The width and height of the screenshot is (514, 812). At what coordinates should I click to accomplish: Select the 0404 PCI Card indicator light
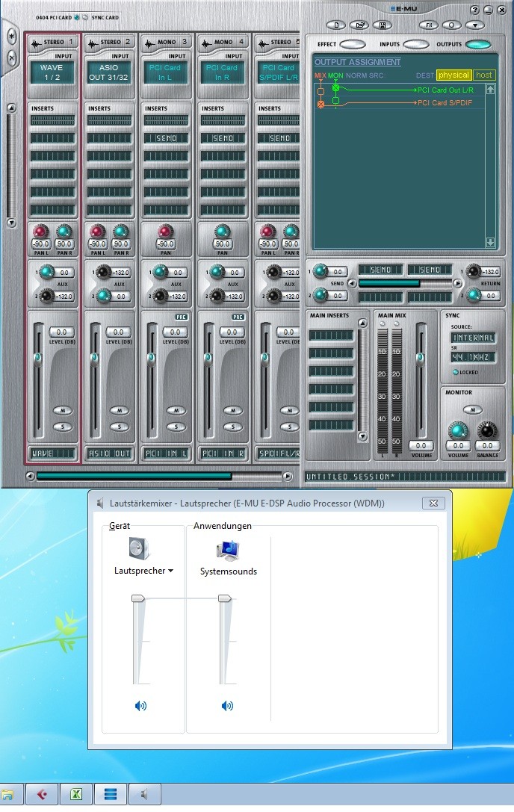pos(77,17)
